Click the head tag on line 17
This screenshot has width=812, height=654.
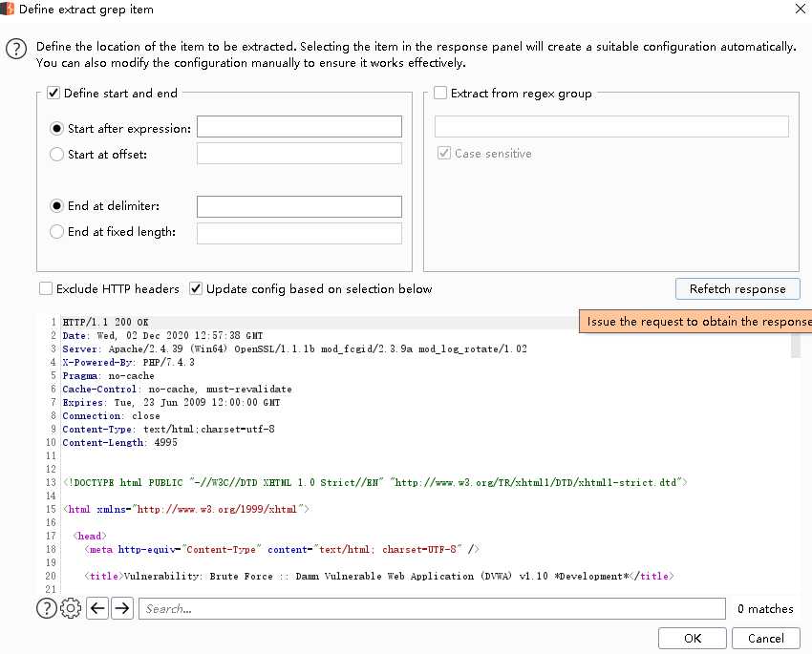(x=90, y=536)
